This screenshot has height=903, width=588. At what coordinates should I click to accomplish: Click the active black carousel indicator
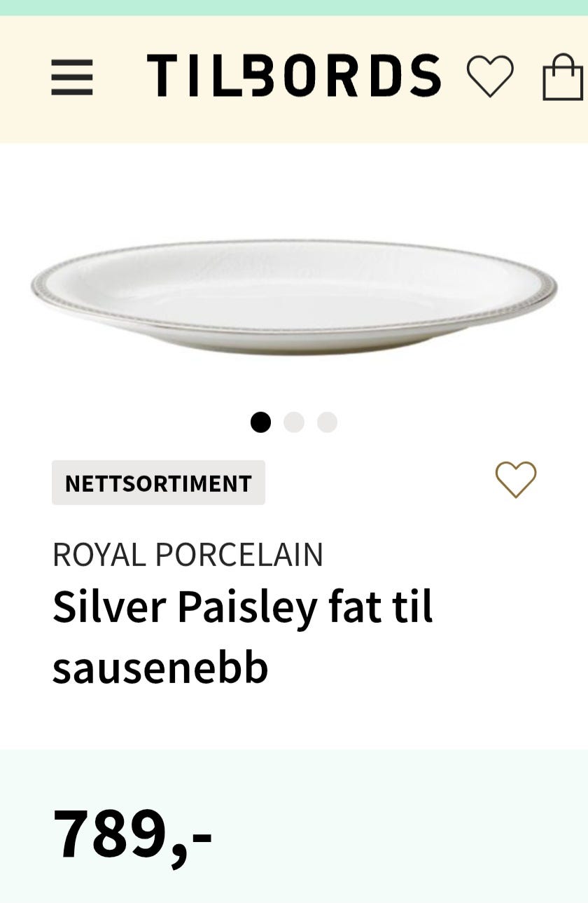pos(260,422)
